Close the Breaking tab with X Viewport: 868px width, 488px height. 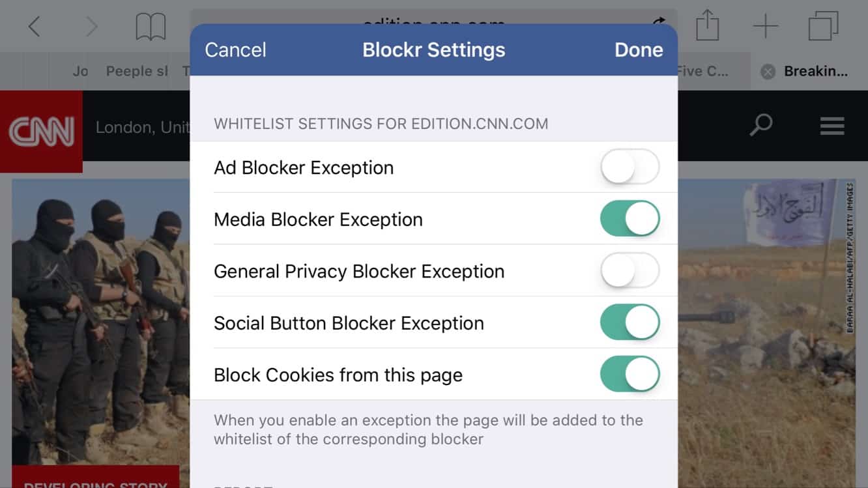click(x=768, y=72)
